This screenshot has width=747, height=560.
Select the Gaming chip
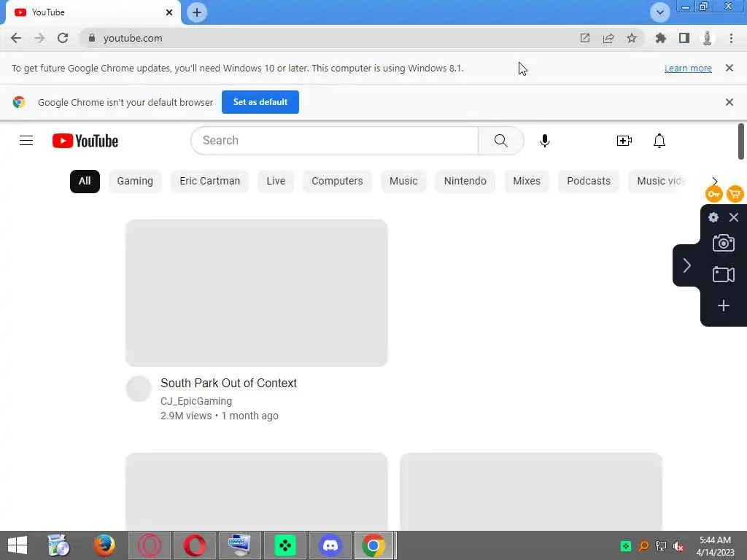click(135, 181)
